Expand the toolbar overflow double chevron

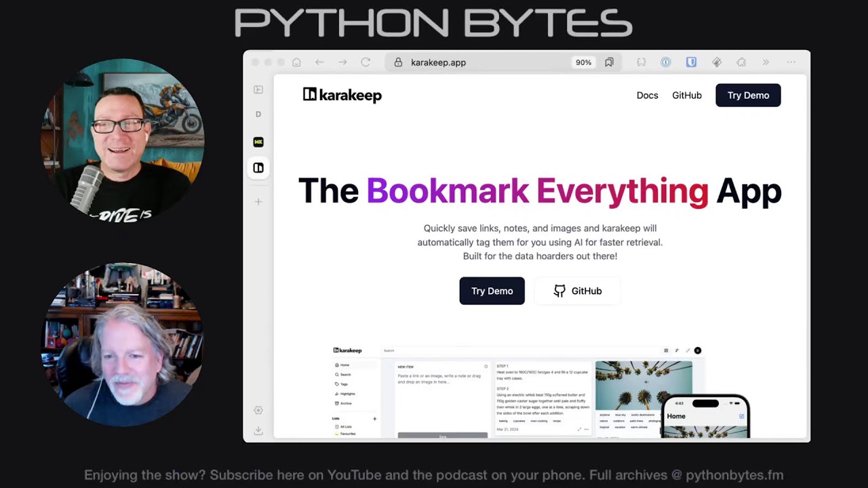(766, 62)
